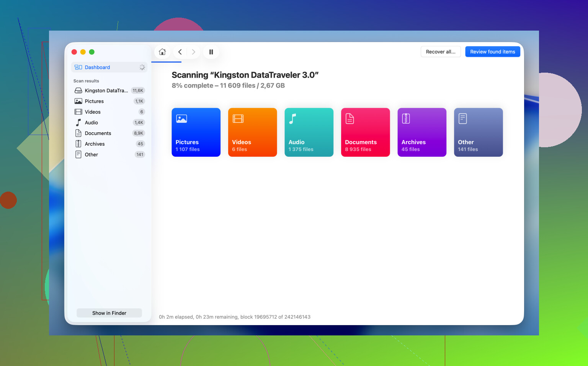Screen dimensions: 588x366
Task: Click the Recover all... button
Action: click(441, 52)
